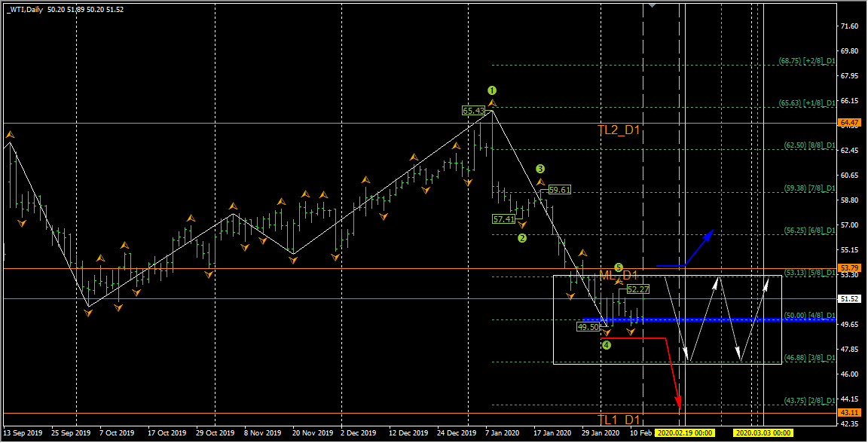
Task: Click the 13 Sep 2019 time axis label
Action: click(x=23, y=433)
